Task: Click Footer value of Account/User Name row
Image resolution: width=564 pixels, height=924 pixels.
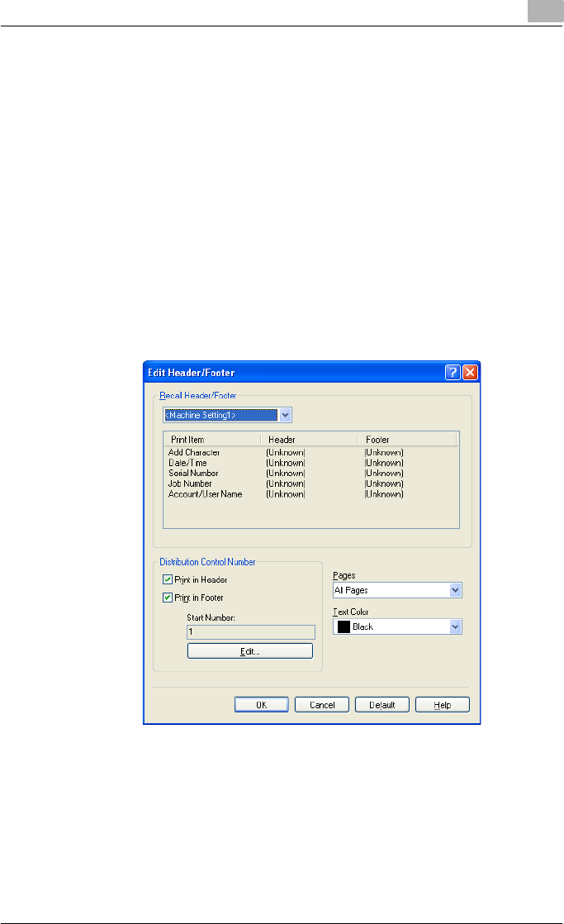Action: pyautogui.click(x=384, y=494)
